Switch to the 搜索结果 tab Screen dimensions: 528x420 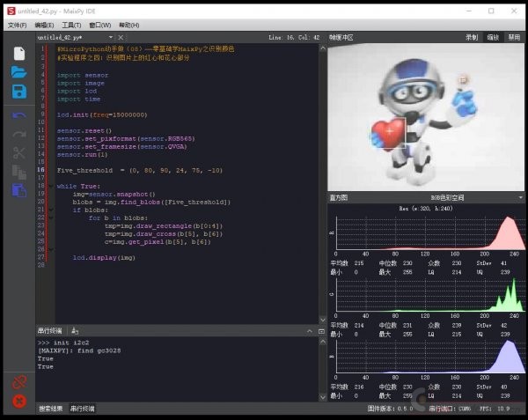tap(50, 409)
